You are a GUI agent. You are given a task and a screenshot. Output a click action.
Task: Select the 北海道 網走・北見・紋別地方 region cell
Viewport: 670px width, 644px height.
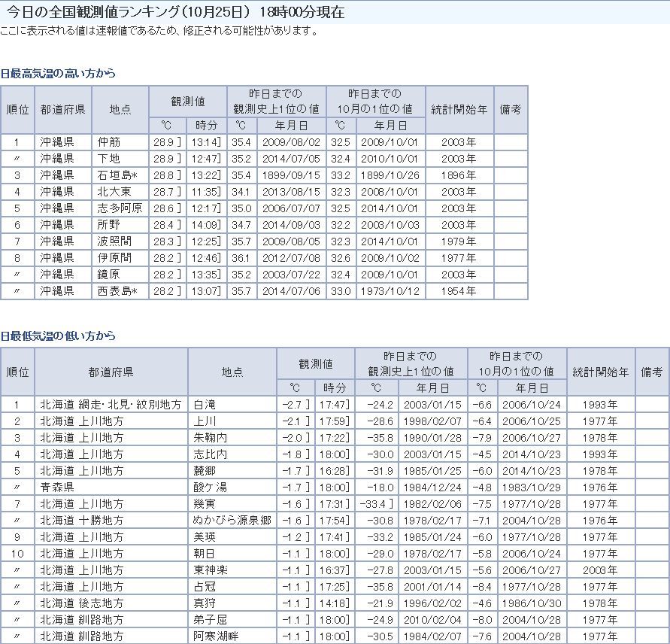[111, 405]
